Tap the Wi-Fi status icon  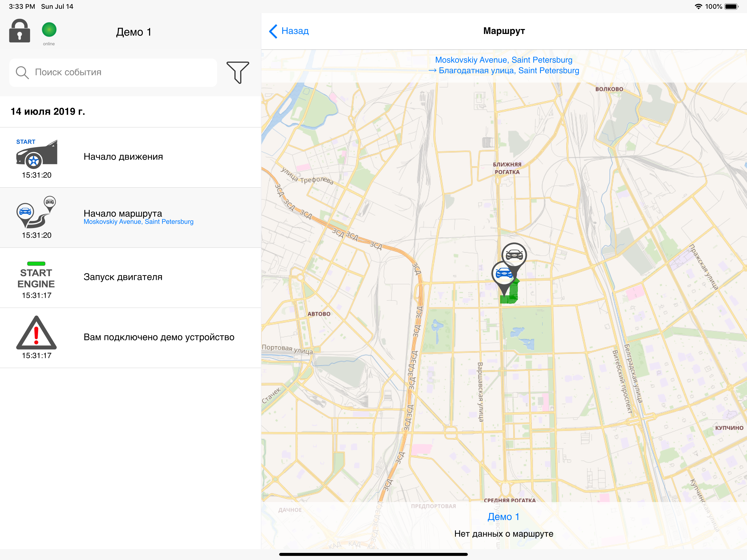[698, 6]
